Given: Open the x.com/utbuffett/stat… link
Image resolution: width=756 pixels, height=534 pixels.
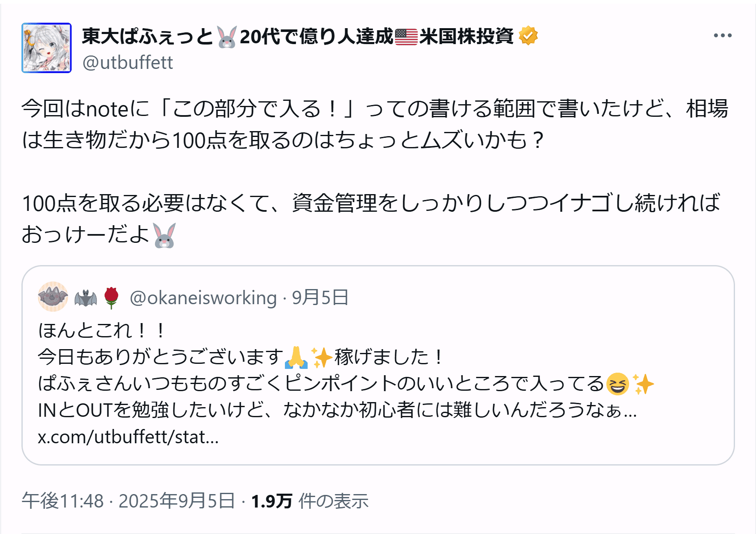Looking at the screenshot, I should point(128,437).
